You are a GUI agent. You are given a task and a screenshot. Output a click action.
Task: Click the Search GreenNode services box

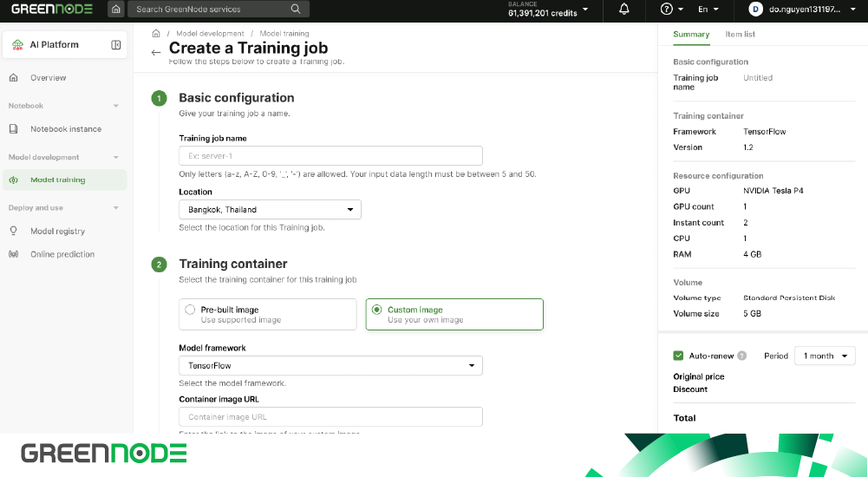click(x=219, y=9)
